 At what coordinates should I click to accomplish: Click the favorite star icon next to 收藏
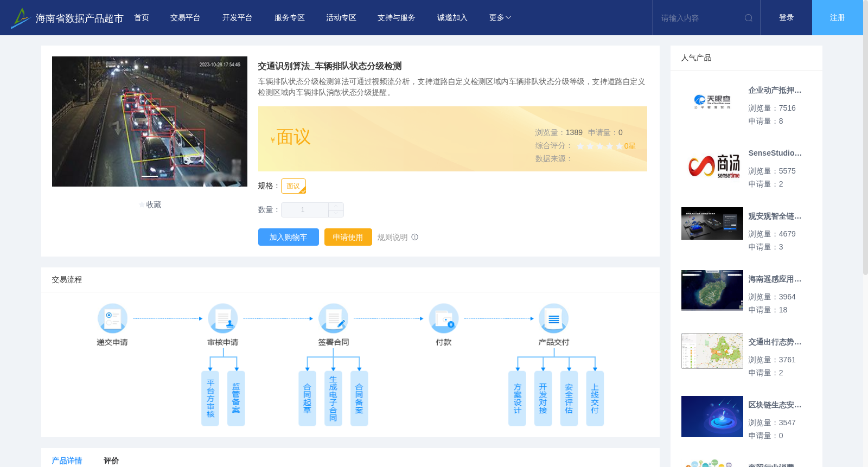point(142,205)
